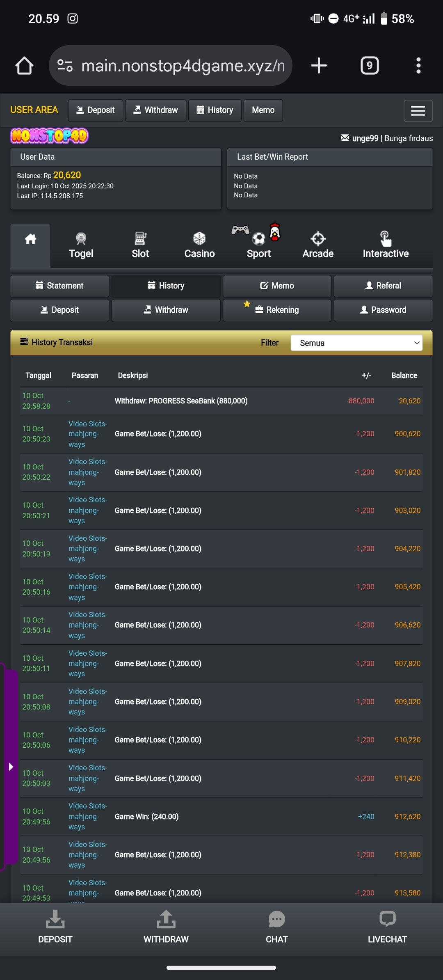The height and width of the screenshot is (980, 443).
Task: Expand the purple side panel arrow
Action: [x=11, y=767]
